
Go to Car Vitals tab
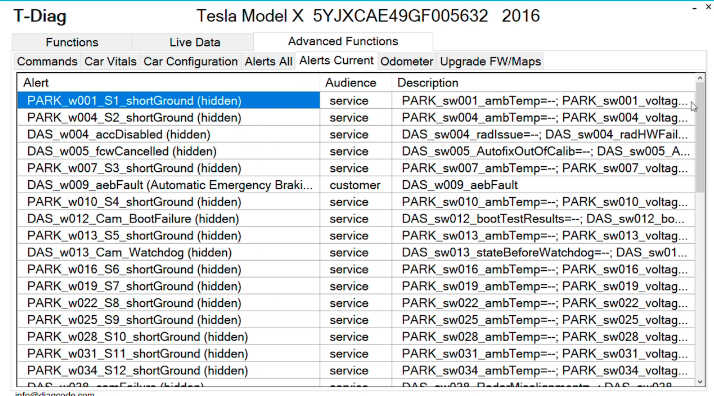[110, 61]
